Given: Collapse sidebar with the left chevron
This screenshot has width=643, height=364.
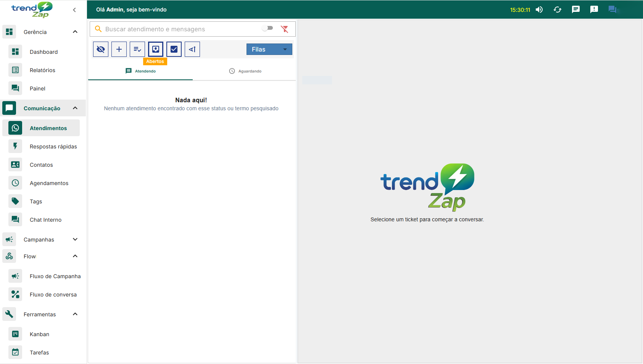Looking at the screenshot, I should pos(74,10).
